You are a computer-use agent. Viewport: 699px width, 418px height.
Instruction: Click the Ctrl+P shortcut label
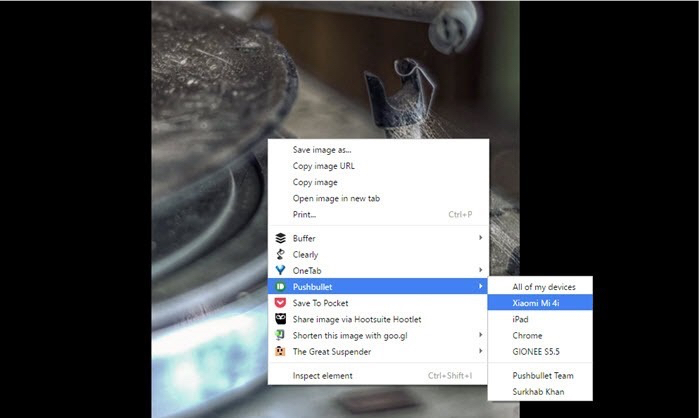click(x=460, y=214)
